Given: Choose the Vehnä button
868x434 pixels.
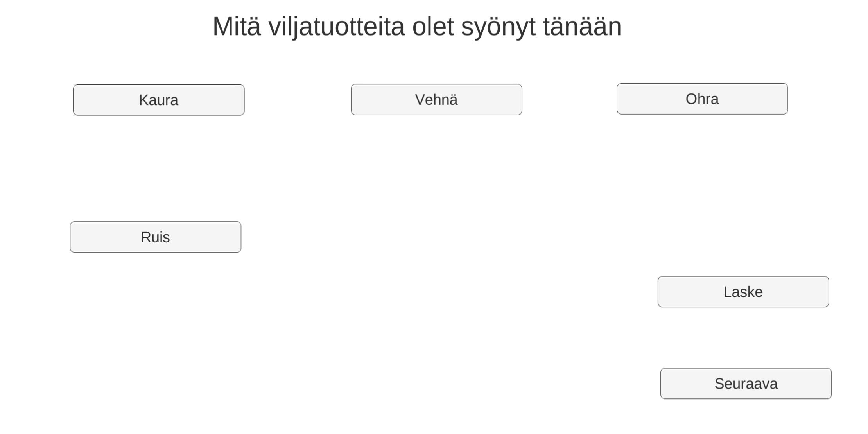Looking at the screenshot, I should 436,100.
